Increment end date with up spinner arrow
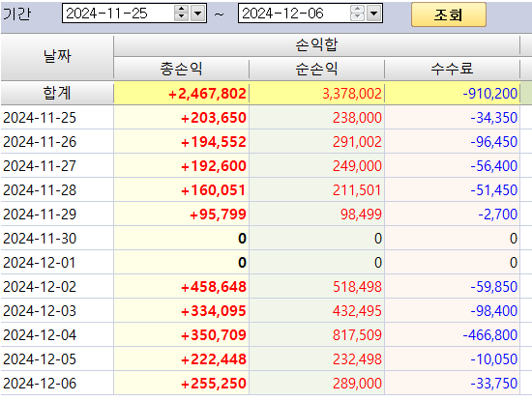This screenshot has width=532, height=401. click(358, 10)
